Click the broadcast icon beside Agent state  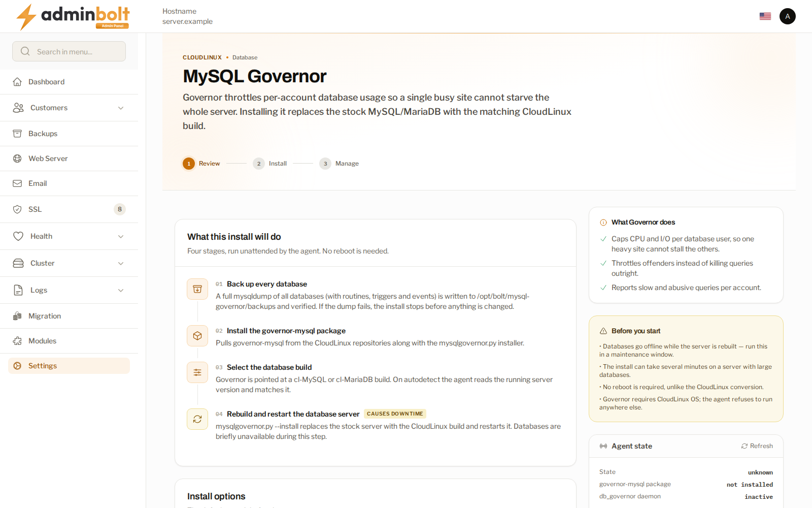click(x=603, y=446)
